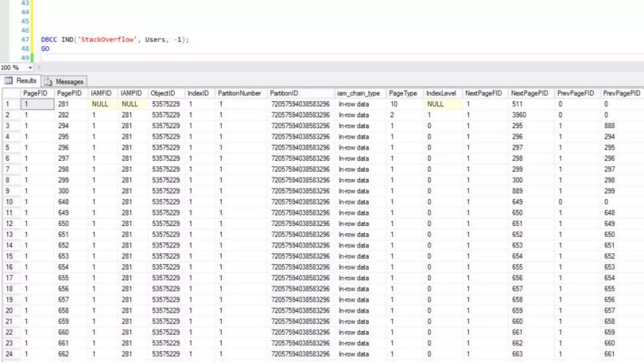Click the PageType cell with value 10
644x362 pixels.
click(394, 104)
